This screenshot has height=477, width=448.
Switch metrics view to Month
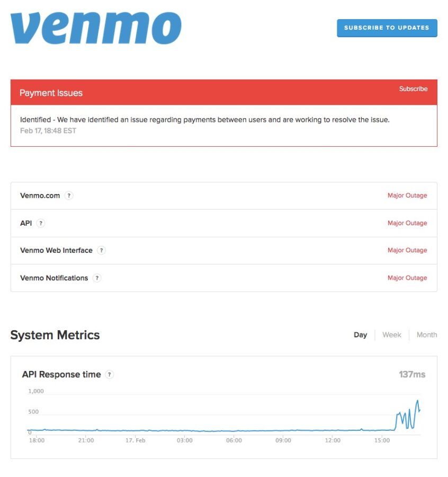coord(426,335)
